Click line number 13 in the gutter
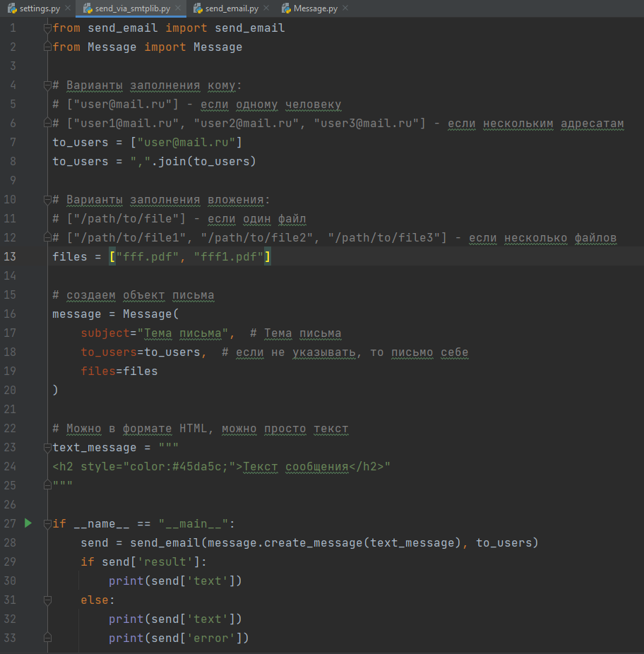The image size is (644, 654). click(10, 256)
